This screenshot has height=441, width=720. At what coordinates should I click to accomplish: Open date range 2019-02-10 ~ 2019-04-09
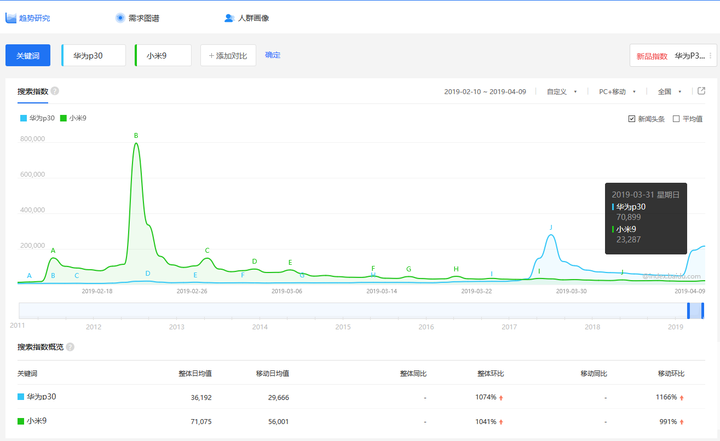click(485, 92)
